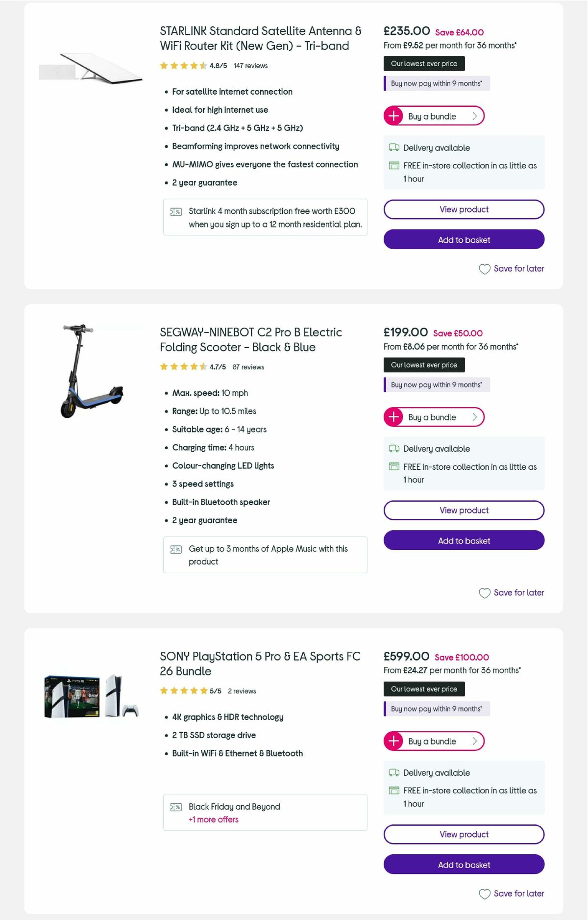Click the plus icon on the PS5 Buy a bundle
588x920 pixels.
click(x=394, y=741)
